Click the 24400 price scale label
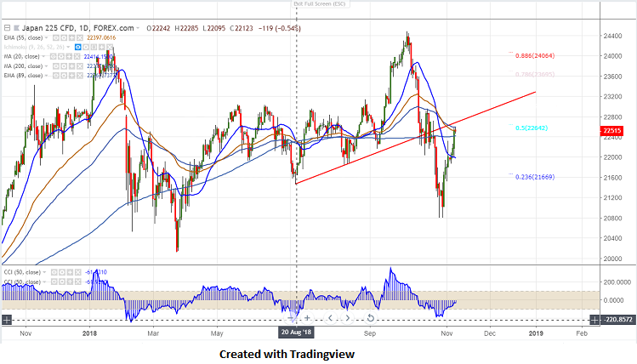The image size is (637, 364). click(612, 37)
